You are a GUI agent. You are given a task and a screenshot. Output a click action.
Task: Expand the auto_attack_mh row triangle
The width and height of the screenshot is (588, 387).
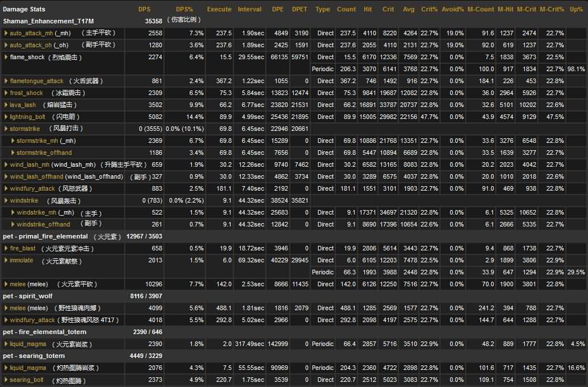click(6, 33)
